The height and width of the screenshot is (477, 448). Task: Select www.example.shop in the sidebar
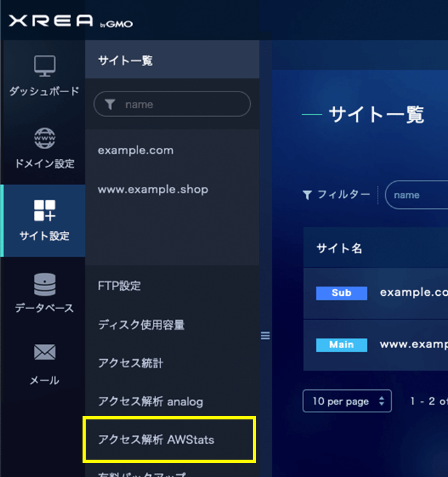[x=153, y=190]
